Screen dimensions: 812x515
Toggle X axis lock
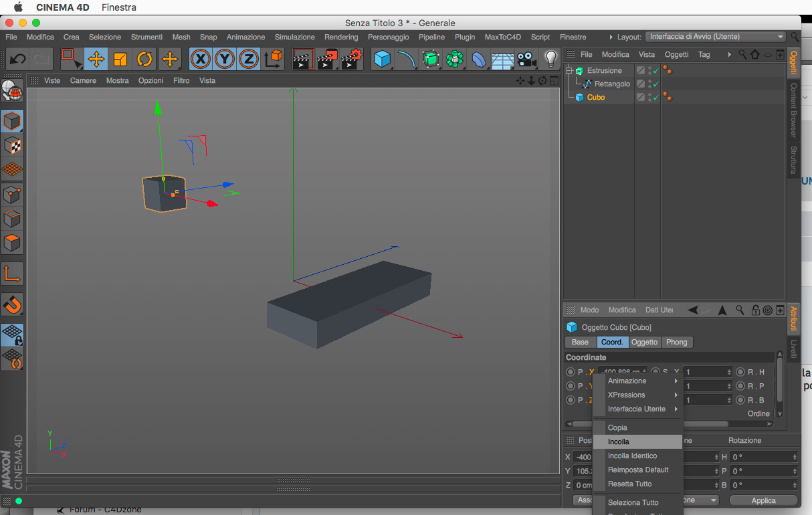(201, 59)
